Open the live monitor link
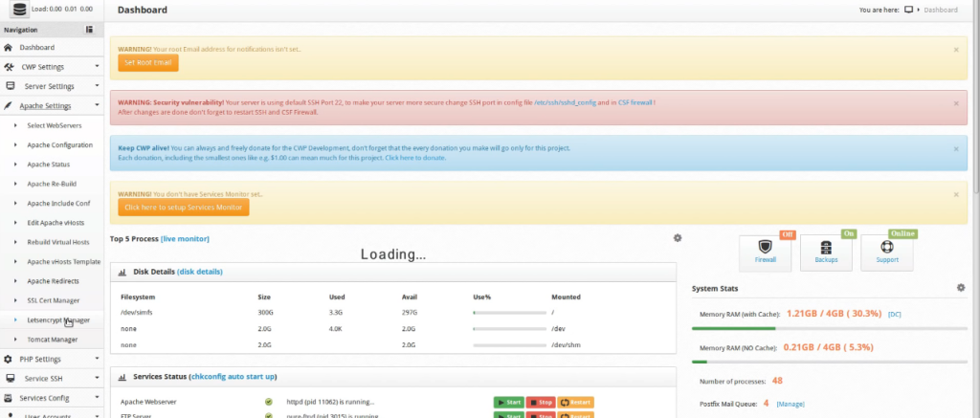Image resolution: width=980 pixels, height=418 pixels. click(x=185, y=239)
